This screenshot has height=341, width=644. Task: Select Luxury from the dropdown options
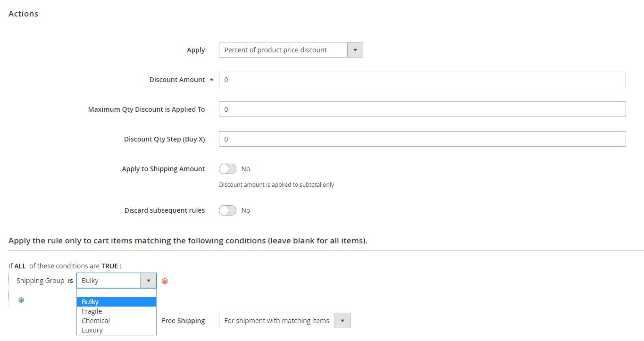point(116,330)
